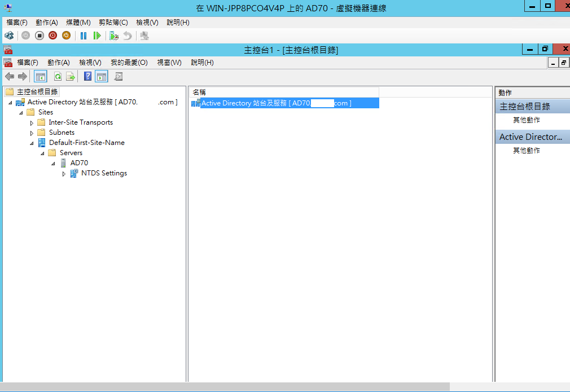Image resolution: width=570 pixels, height=392 pixels.
Task: Open 檔案(F) menu in VM connection window
Action: pyautogui.click(x=17, y=23)
